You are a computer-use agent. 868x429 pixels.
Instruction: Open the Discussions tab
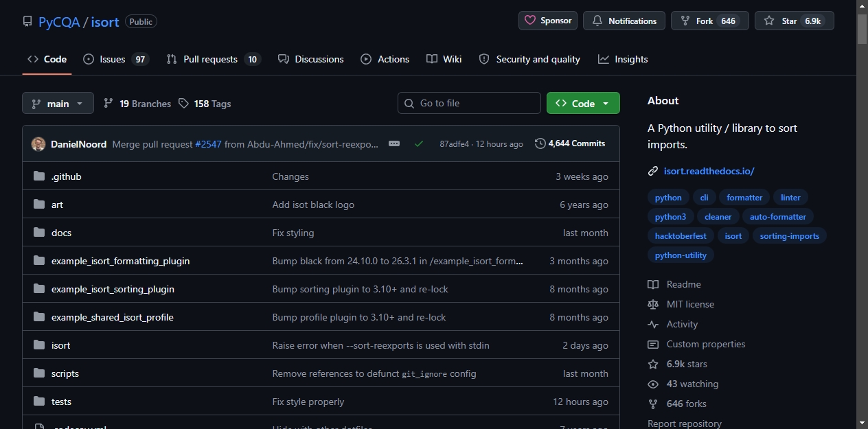click(310, 59)
